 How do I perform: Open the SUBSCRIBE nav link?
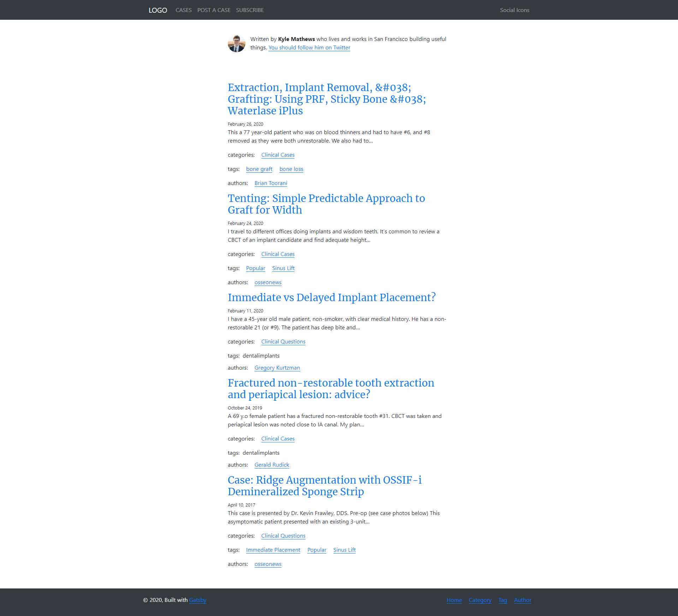coord(250,10)
